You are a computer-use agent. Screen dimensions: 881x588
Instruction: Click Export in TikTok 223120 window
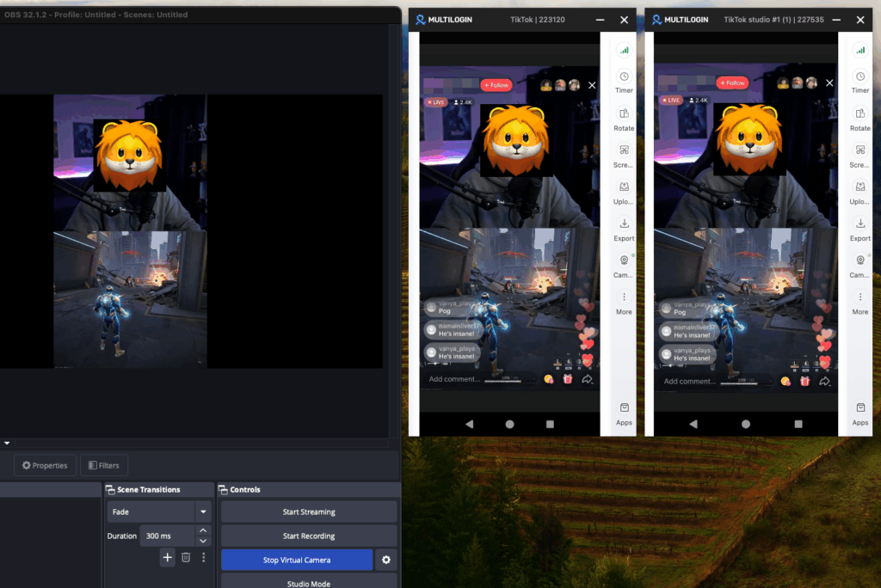624,230
